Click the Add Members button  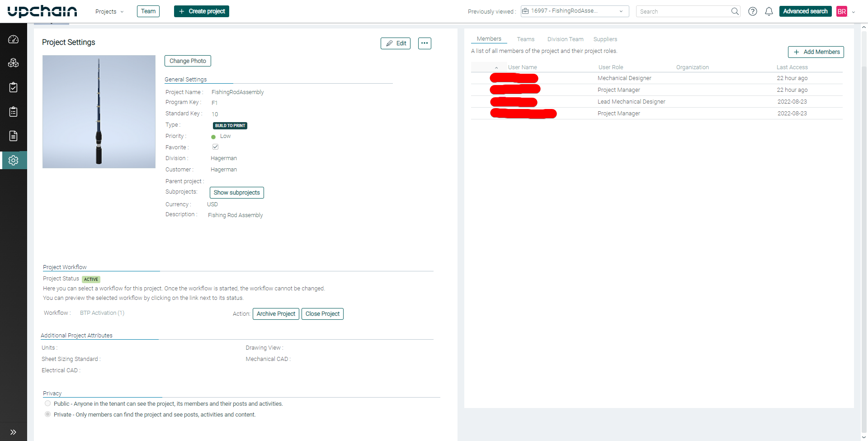click(816, 52)
